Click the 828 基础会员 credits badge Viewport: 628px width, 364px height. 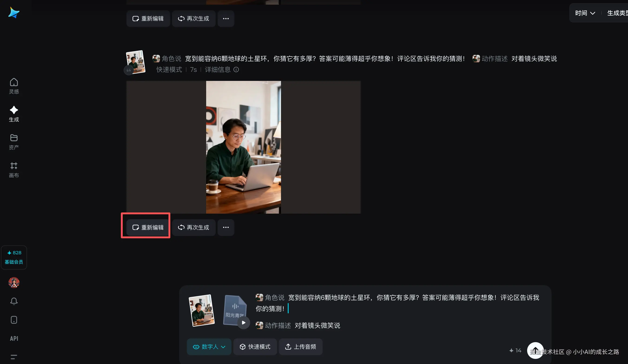14,257
